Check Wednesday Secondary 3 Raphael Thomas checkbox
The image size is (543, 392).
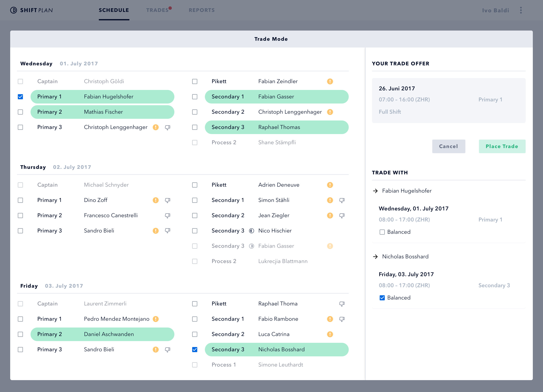[x=195, y=127]
